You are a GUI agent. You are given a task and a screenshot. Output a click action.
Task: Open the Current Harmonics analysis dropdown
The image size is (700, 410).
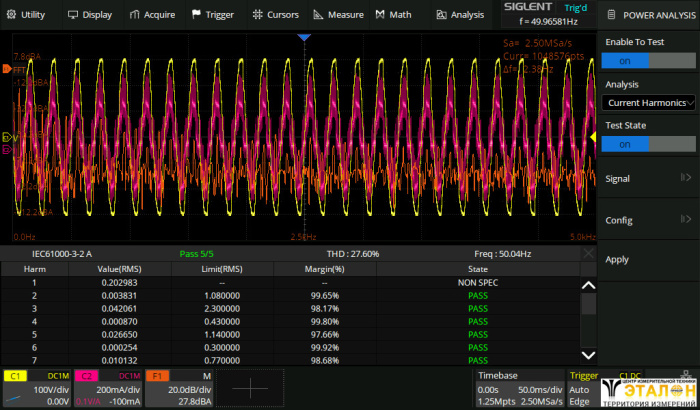(x=646, y=102)
